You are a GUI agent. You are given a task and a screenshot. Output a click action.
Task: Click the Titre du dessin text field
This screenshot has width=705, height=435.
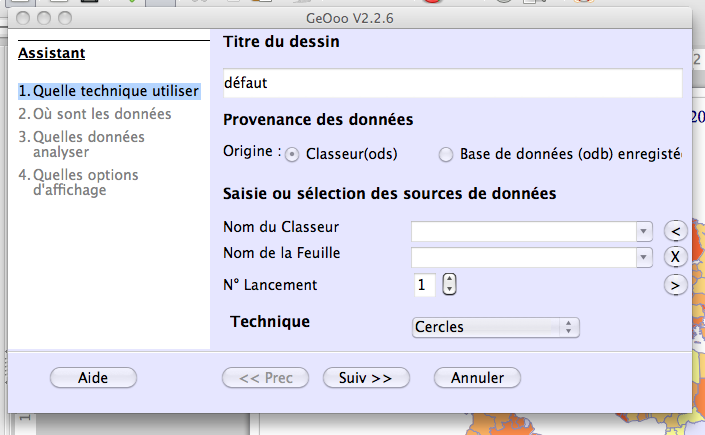[x=453, y=83]
